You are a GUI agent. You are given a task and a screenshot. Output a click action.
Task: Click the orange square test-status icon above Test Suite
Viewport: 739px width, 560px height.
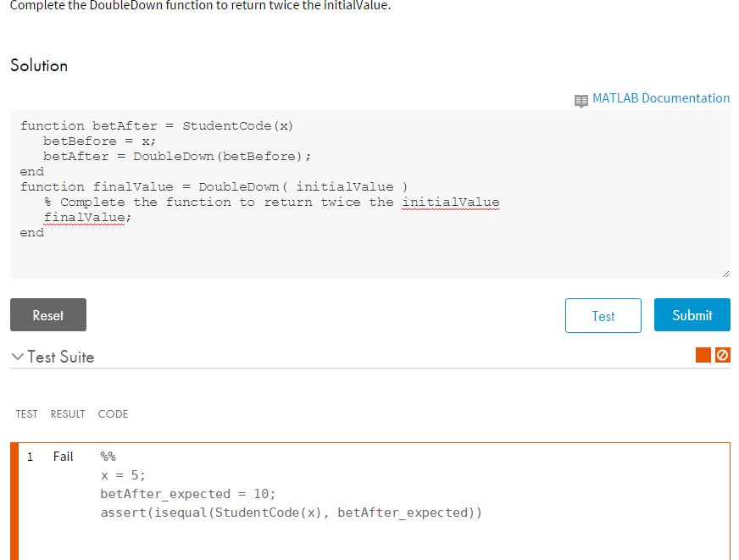click(x=703, y=354)
